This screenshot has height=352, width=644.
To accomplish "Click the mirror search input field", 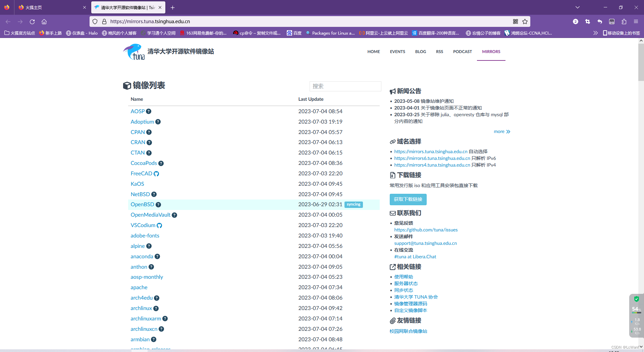I will coord(345,86).
